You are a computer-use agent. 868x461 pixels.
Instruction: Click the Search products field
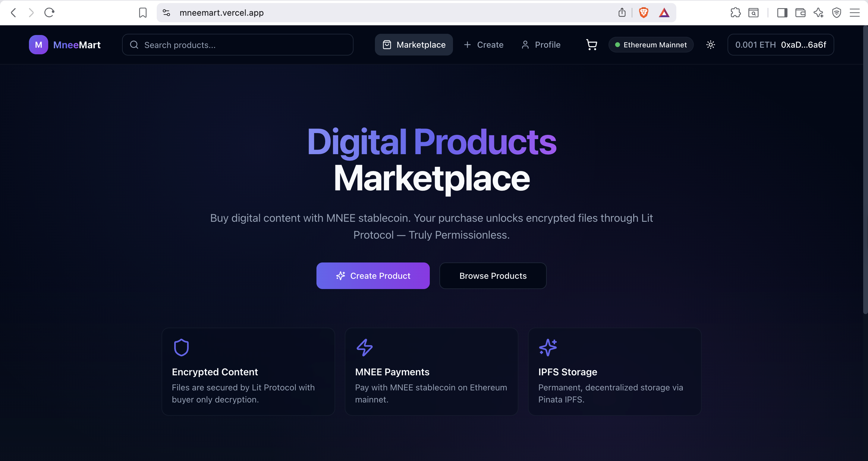237,45
